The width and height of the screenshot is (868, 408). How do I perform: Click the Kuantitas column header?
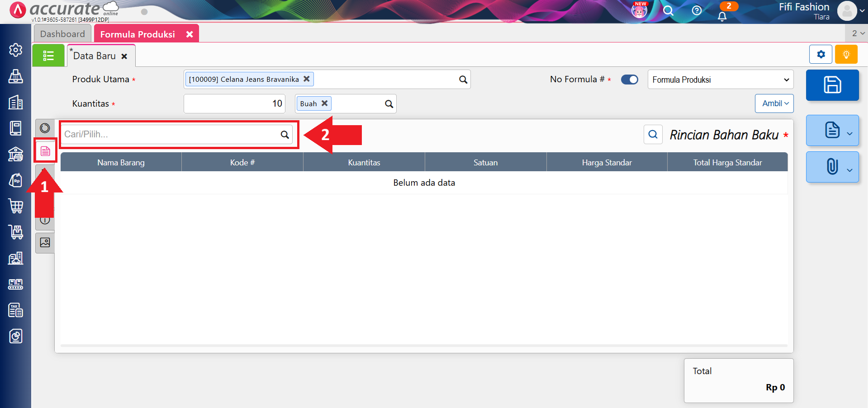364,163
